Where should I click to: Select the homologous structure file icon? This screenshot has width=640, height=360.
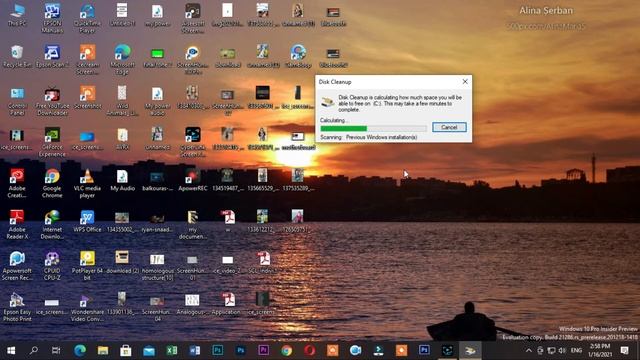[158, 266]
